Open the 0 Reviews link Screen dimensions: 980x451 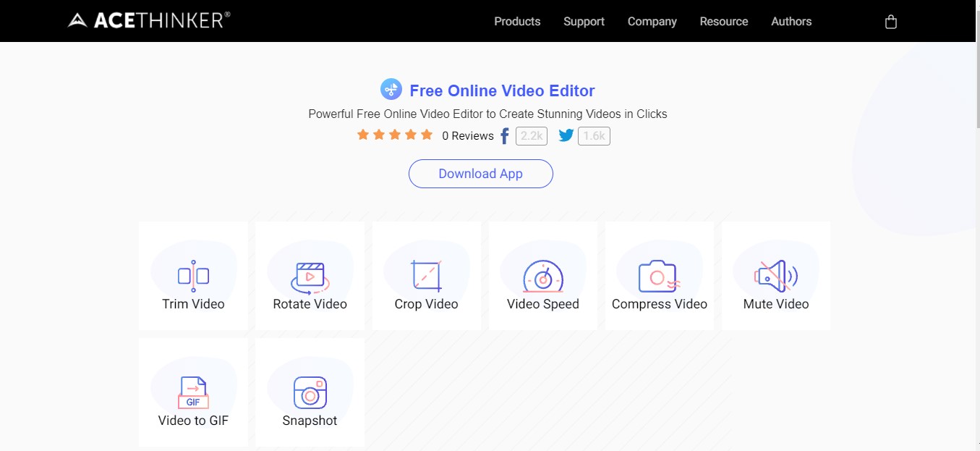click(x=467, y=135)
